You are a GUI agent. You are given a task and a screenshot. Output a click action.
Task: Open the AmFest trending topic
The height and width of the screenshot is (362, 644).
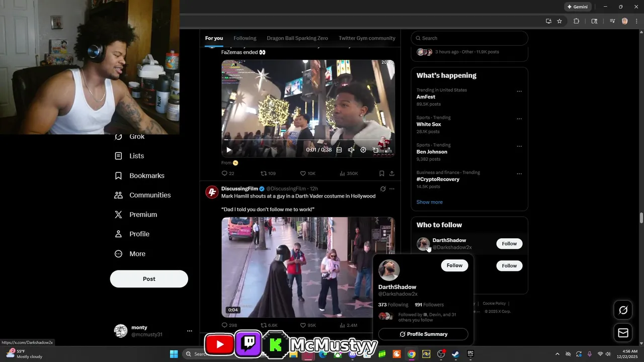[426, 97]
